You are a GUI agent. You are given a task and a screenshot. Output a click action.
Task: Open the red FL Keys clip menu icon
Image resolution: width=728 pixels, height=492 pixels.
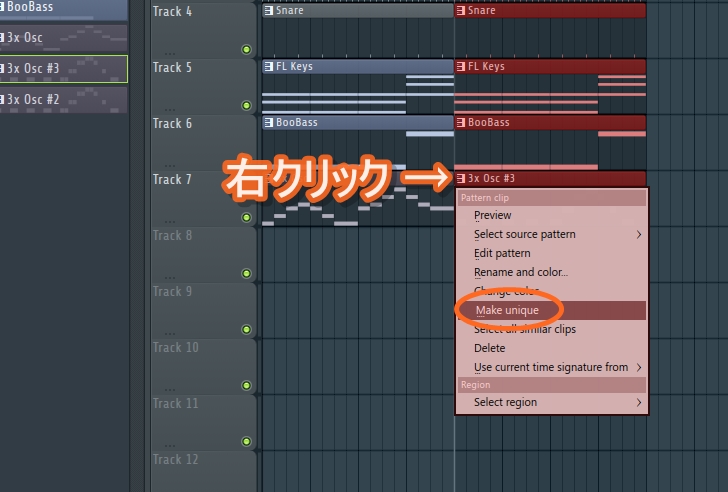(x=461, y=67)
